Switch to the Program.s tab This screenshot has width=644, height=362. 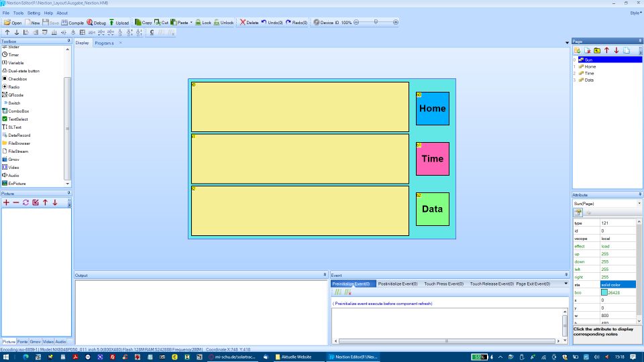104,43
